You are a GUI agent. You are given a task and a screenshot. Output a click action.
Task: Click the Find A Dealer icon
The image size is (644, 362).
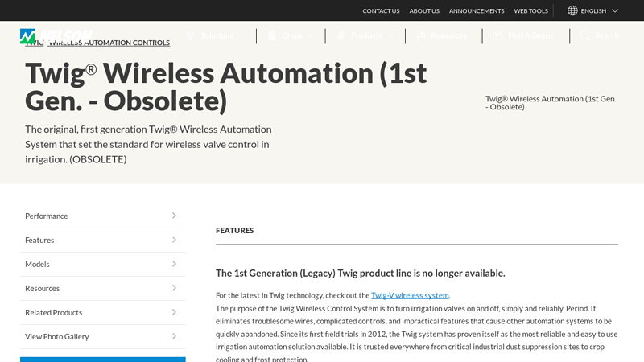497,35
